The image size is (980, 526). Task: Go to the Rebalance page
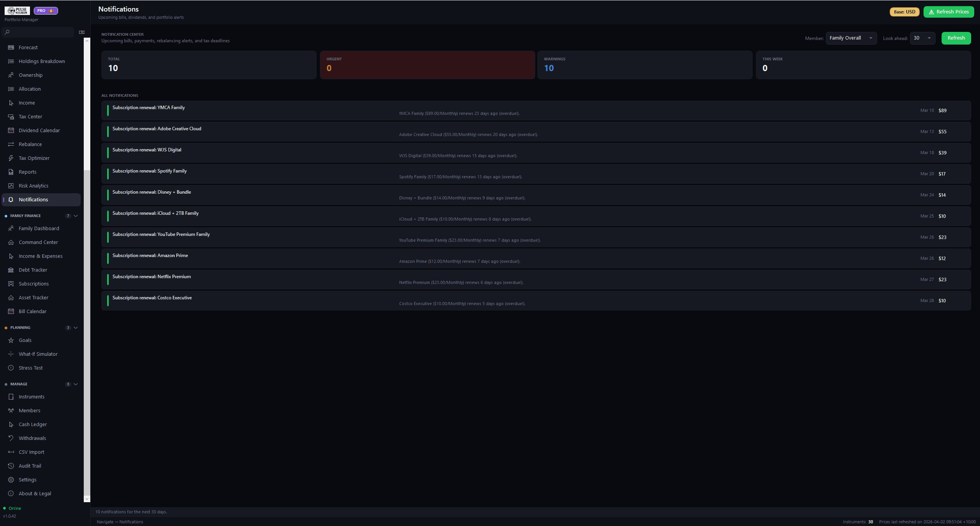30,144
